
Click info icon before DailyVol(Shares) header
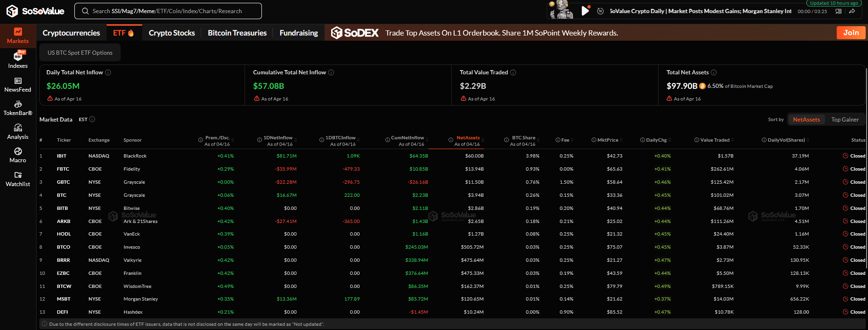click(x=764, y=140)
